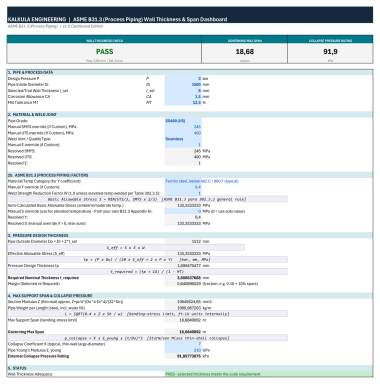The width and height of the screenshot is (380, 384).
Task: Click the Resolved UTS value cell
Action: click(x=183, y=157)
